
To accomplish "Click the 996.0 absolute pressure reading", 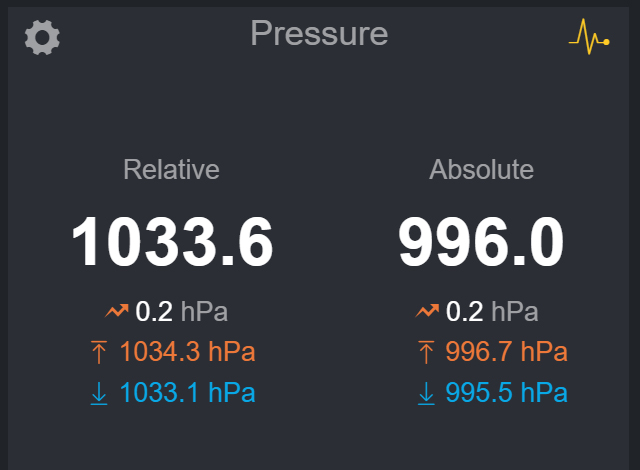I will point(481,243).
